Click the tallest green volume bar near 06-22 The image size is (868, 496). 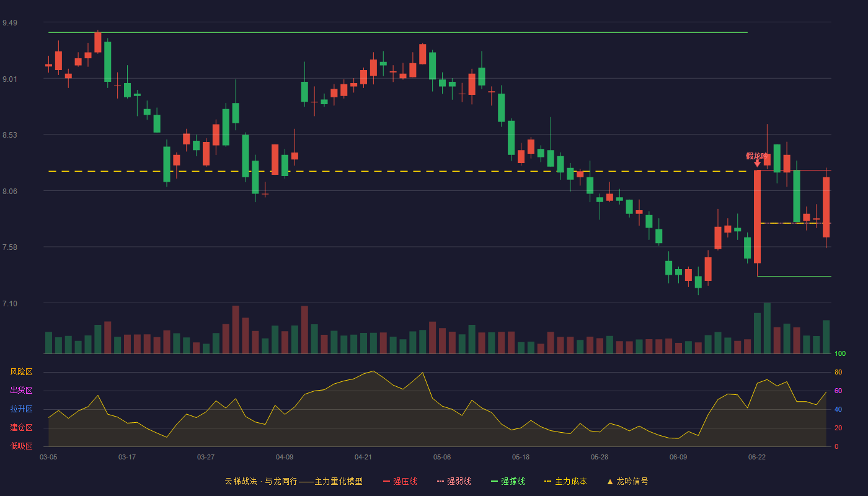pos(767,328)
